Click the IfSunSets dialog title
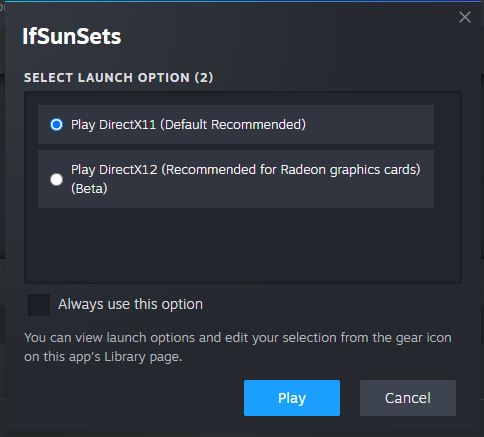The image size is (484, 437). point(72,36)
